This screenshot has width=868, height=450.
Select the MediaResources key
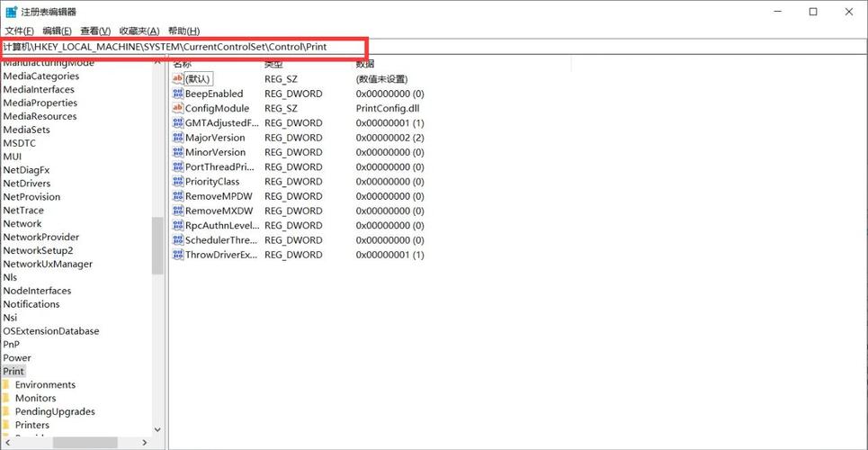pos(40,116)
